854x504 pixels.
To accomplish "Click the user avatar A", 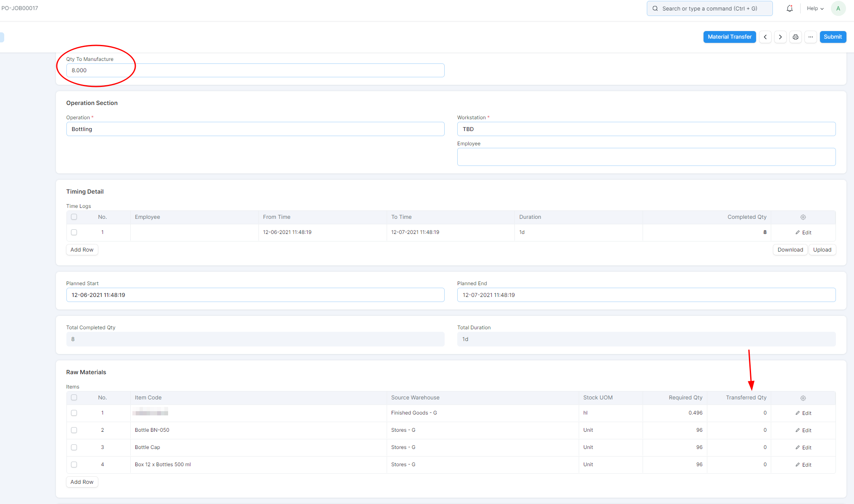I will (x=838, y=8).
